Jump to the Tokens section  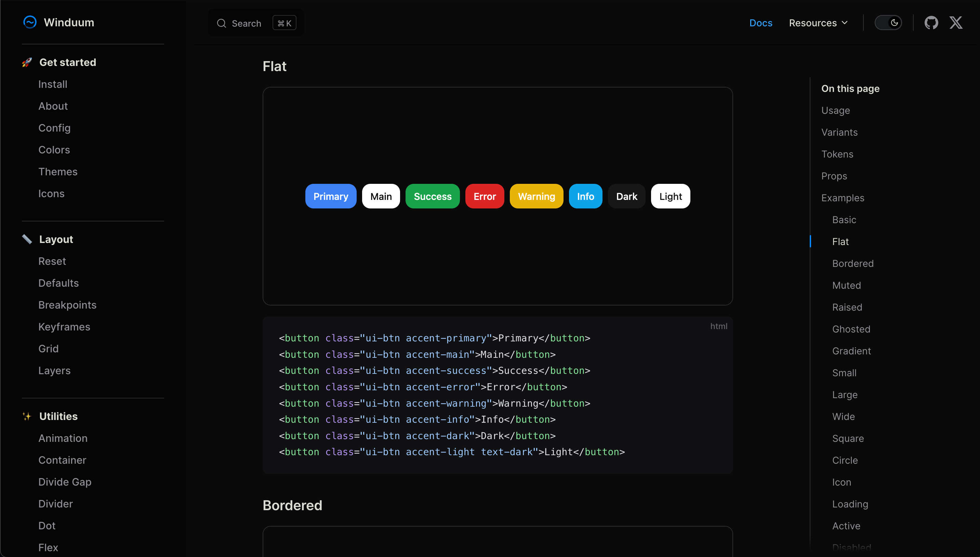click(837, 154)
